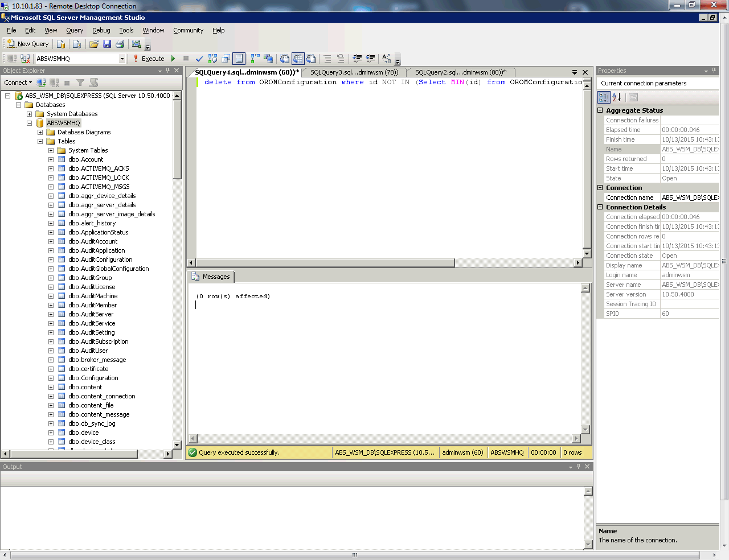Click the Object Explorer Disconnect icon
This screenshot has height=560, width=729.
[54, 83]
